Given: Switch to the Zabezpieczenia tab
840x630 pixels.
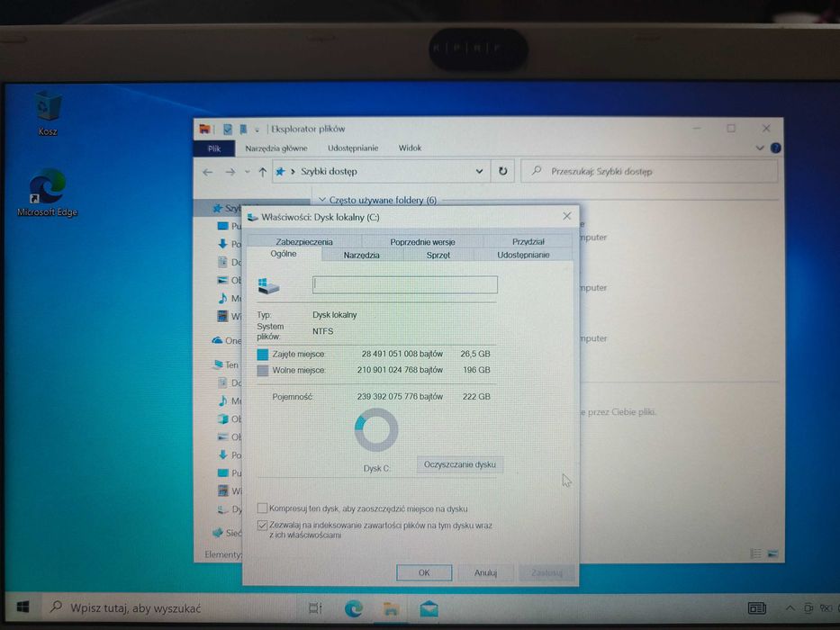Looking at the screenshot, I should click(304, 241).
